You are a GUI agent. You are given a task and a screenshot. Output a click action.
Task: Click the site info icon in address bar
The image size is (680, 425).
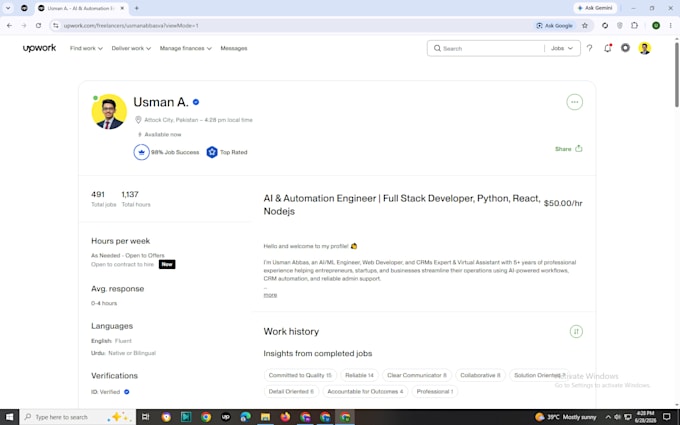[x=56, y=26]
